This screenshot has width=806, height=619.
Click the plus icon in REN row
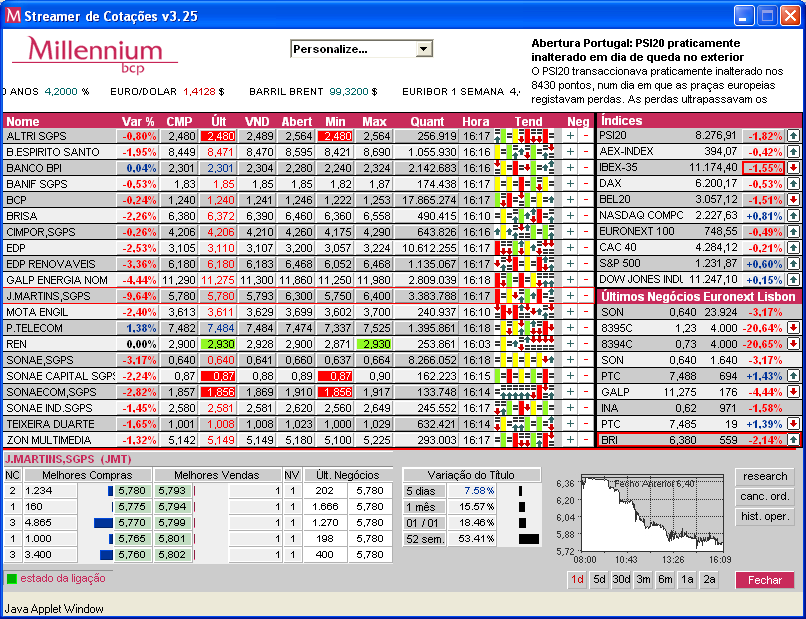[570, 343]
